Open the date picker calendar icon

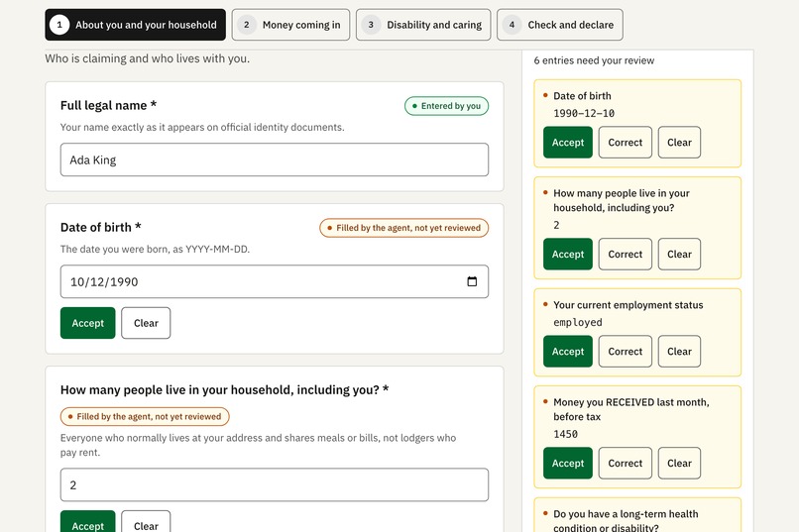(x=472, y=281)
